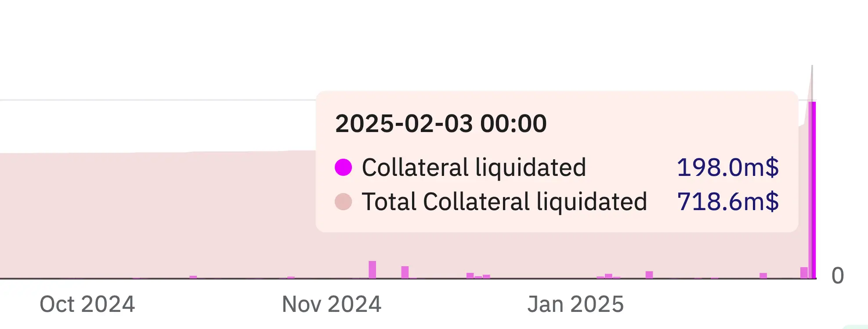The height and width of the screenshot is (329, 868).
Task: Click the Oct 2024 axis label
Action: pos(87,304)
